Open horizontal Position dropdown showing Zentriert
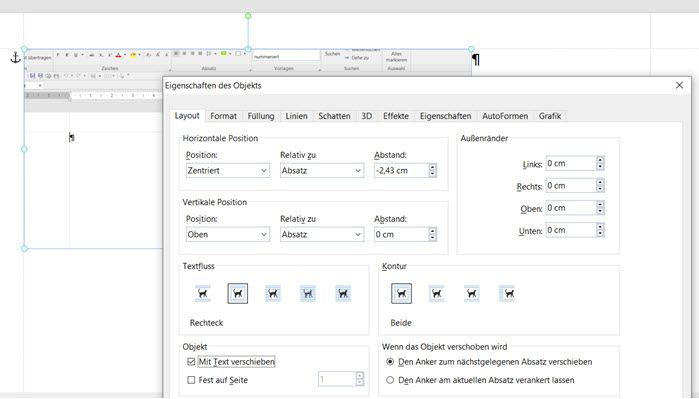This screenshot has width=699, height=399. click(228, 171)
